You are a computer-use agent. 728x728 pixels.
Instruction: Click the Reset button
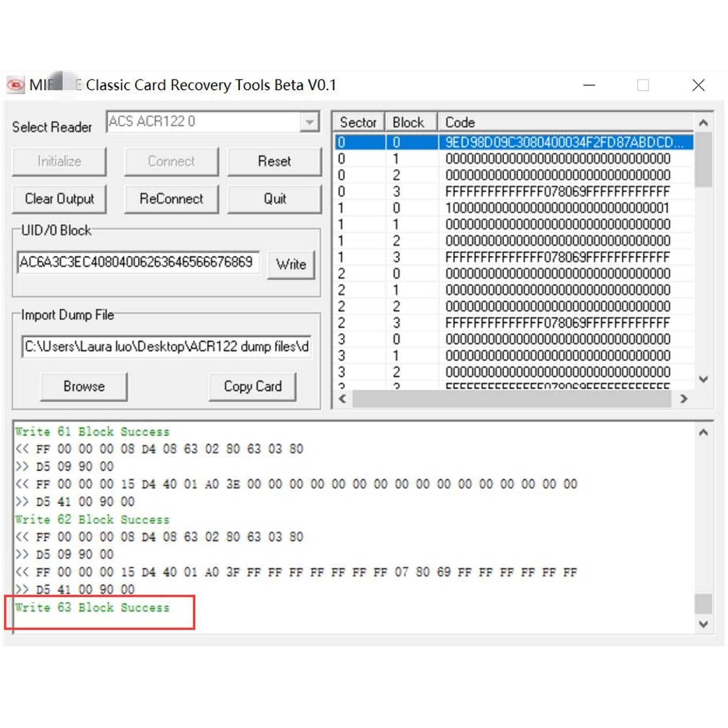274,162
